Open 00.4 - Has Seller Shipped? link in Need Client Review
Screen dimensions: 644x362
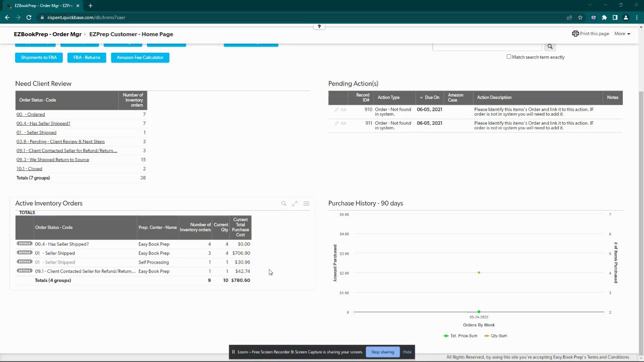tap(43, 123)
